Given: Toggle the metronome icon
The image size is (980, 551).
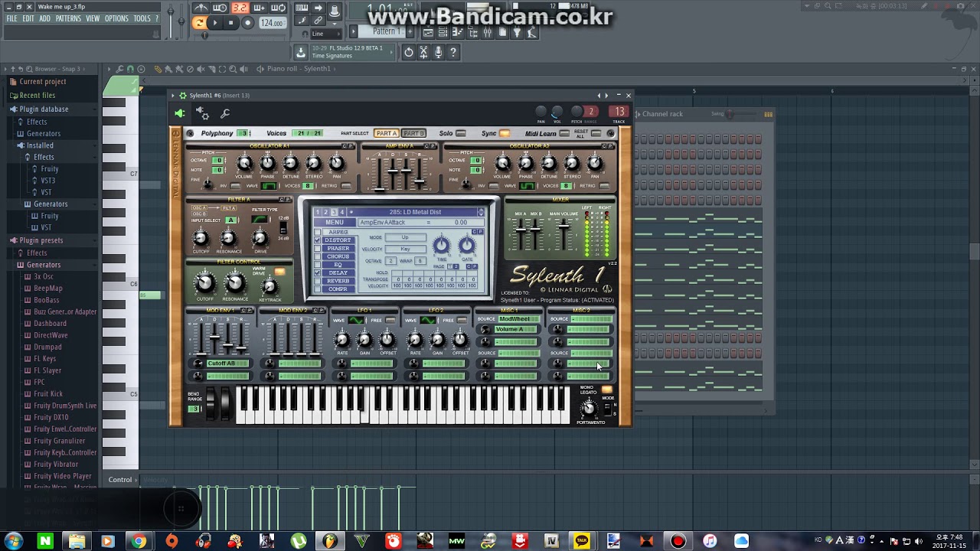Looking at the screenshot, I should [x=201, y=8].
